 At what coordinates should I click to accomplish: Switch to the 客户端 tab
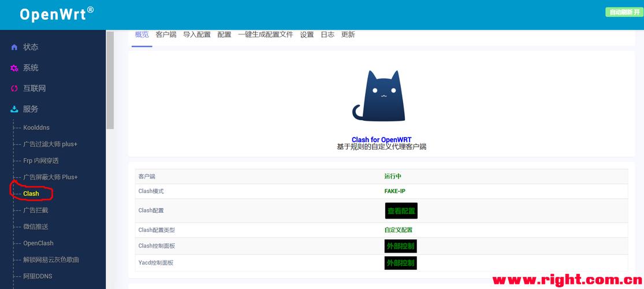click(x=166, y=35)
